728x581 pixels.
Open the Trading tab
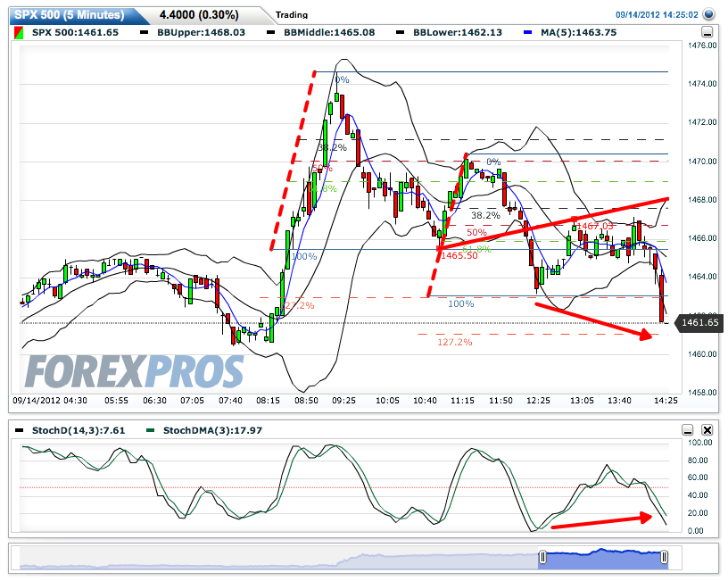tap(292, 15)
